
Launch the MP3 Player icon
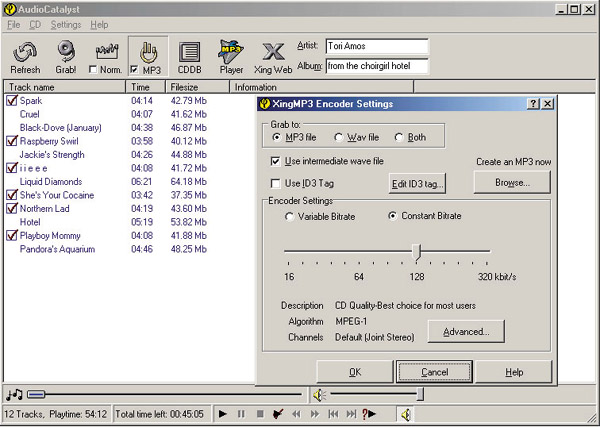[231, 52]
